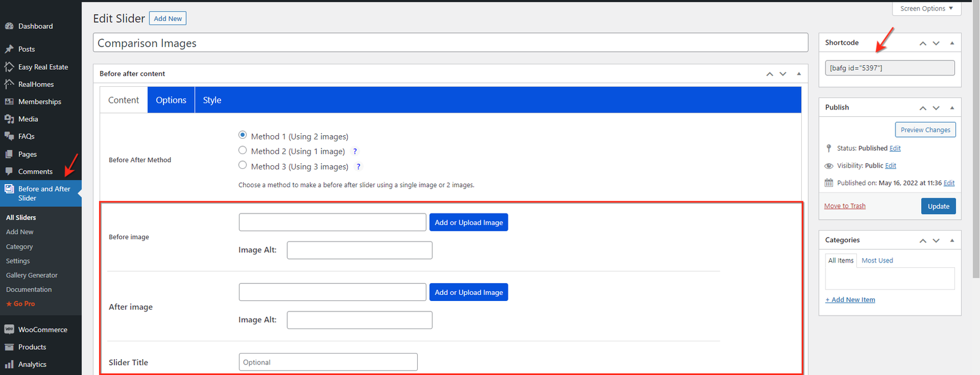Move Categories box down
Screen dimensions: 980x375
coord(936,241)
